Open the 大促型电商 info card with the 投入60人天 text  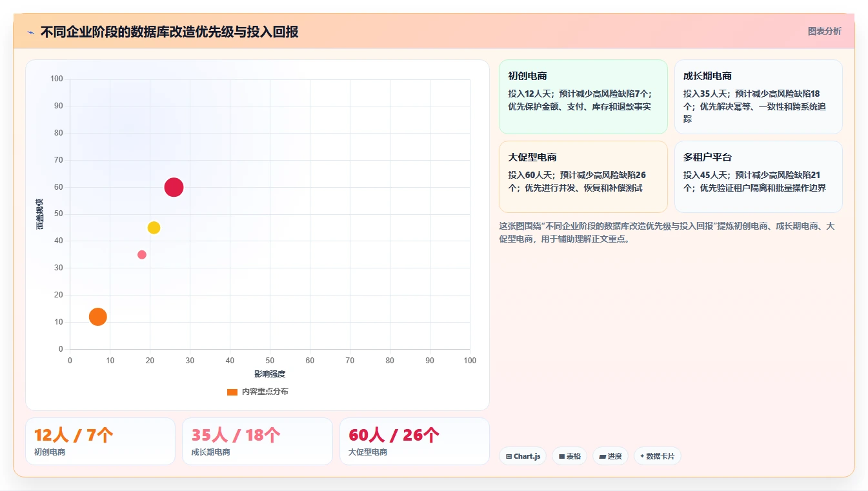pyautogui.click(x=583, y=177)
